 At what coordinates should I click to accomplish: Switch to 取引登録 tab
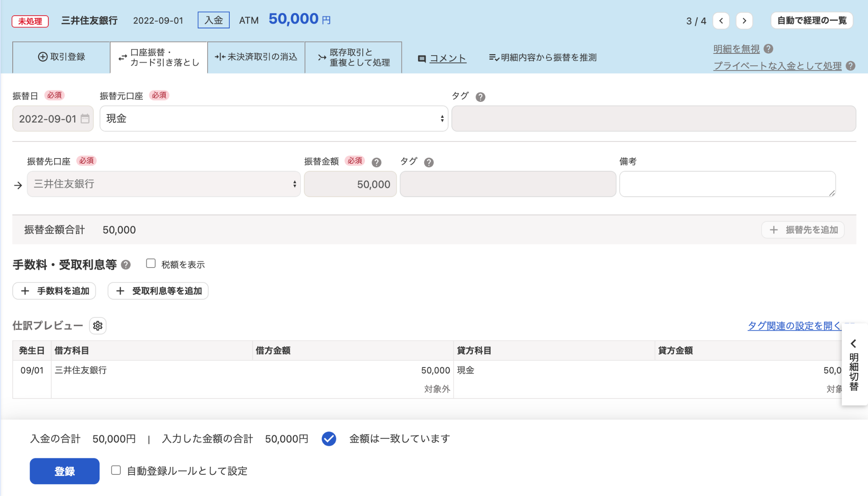pos(61,57)
